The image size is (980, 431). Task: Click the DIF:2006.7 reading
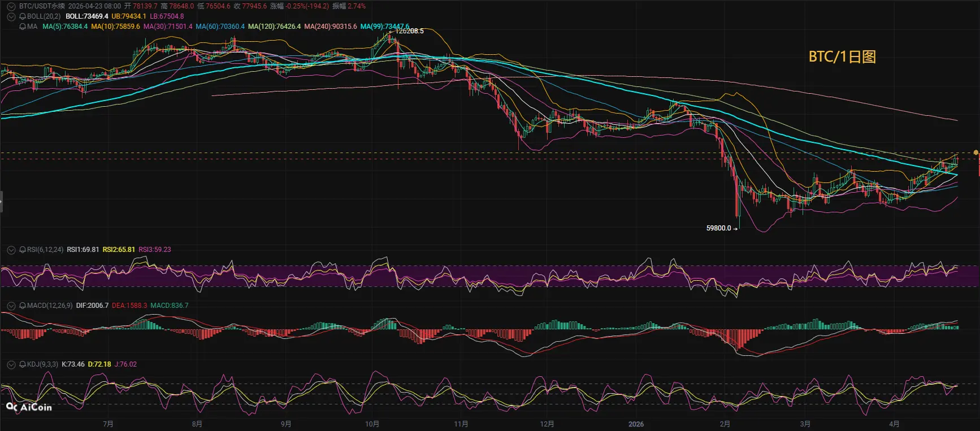point(92,306)
